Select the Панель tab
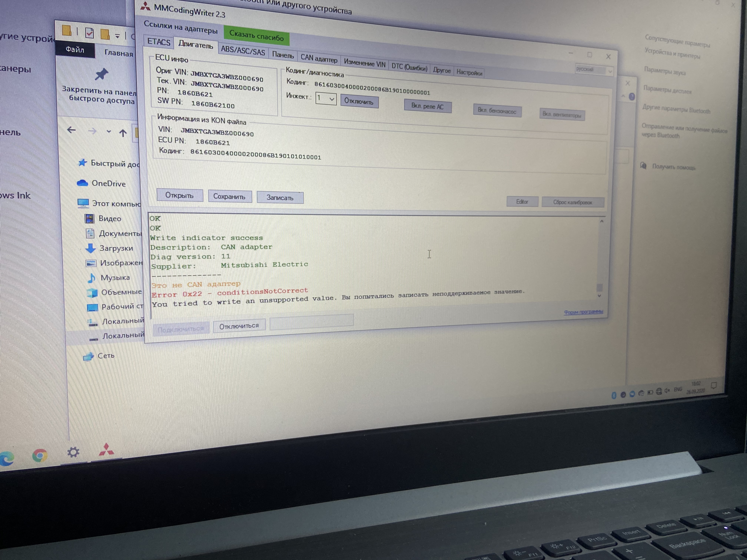 pos(283,55)
